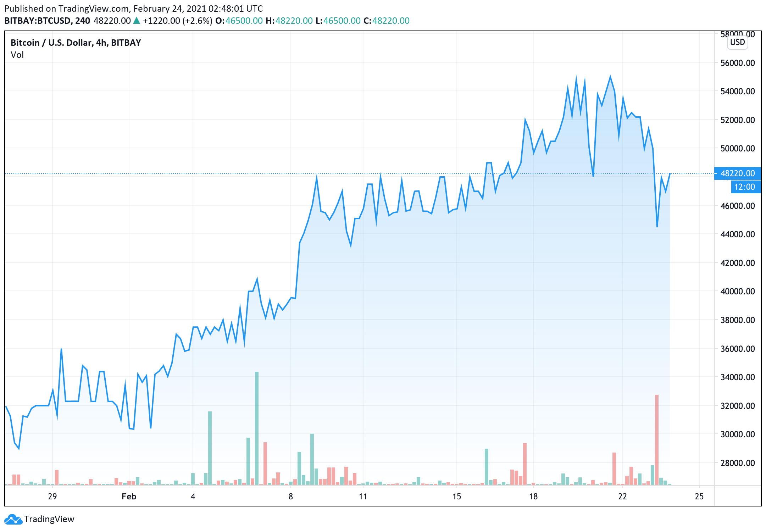Click the 29 date axis label

point(52,497)
